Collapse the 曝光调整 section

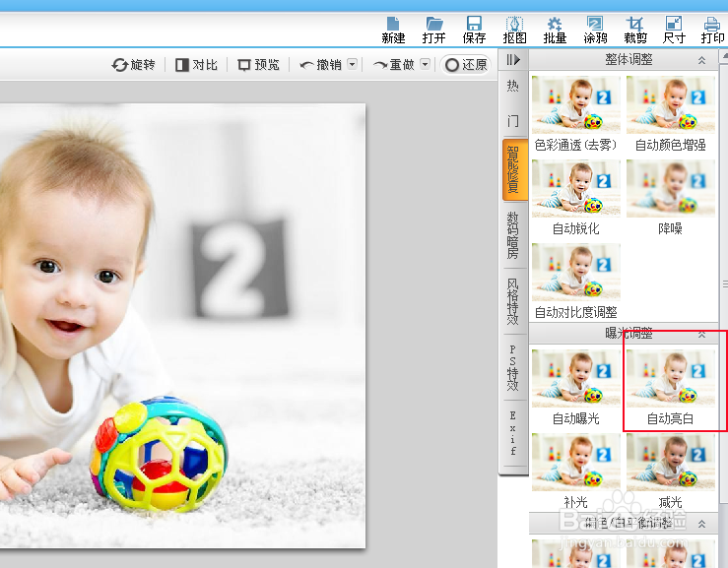click(x=701, y=334)
